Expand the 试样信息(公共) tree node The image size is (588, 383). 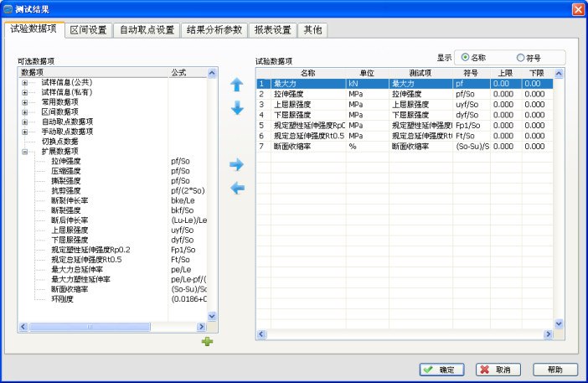pos(25,82)
